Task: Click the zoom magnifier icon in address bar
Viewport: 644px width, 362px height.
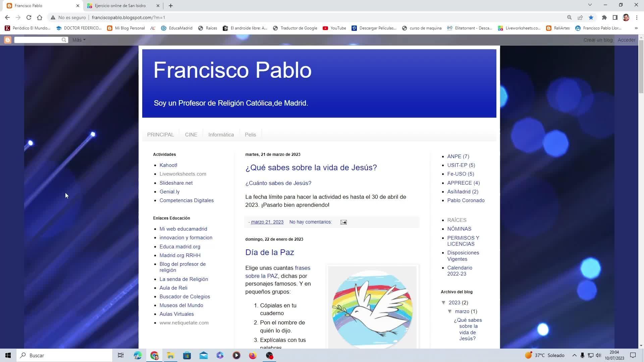Action: pos(569,17)
